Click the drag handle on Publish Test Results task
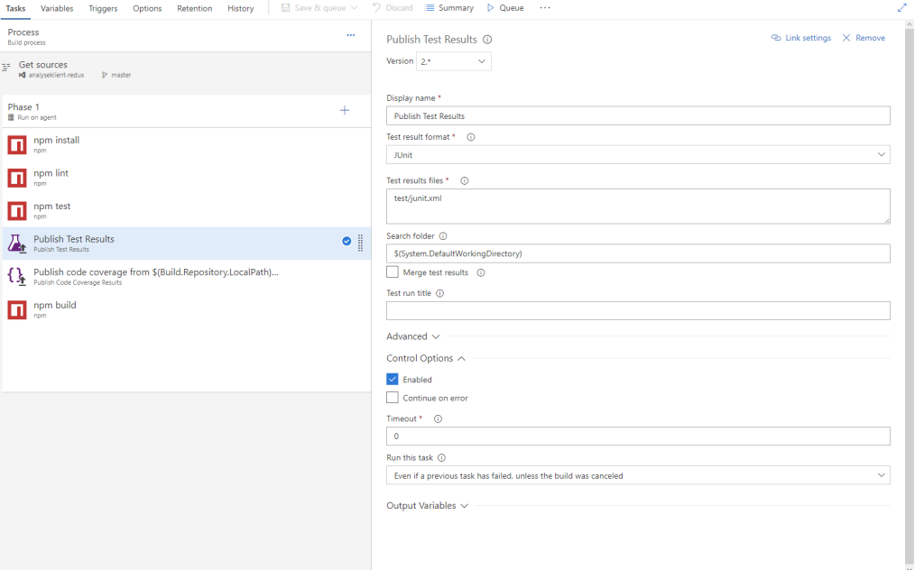Image resolution: width=924 pixels, height=570 pixels. [360, 242]
